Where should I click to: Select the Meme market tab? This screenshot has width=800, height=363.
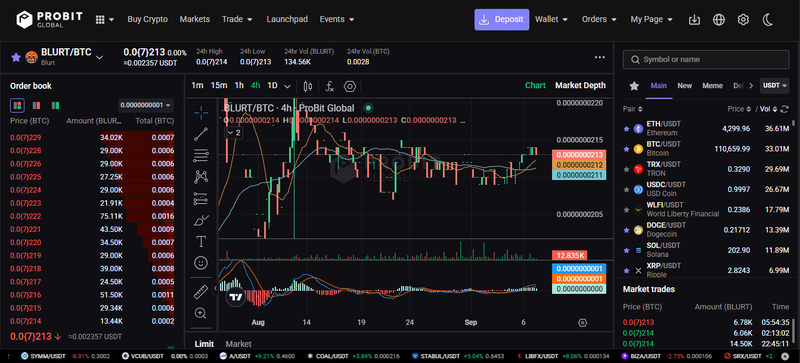point(712,86)
